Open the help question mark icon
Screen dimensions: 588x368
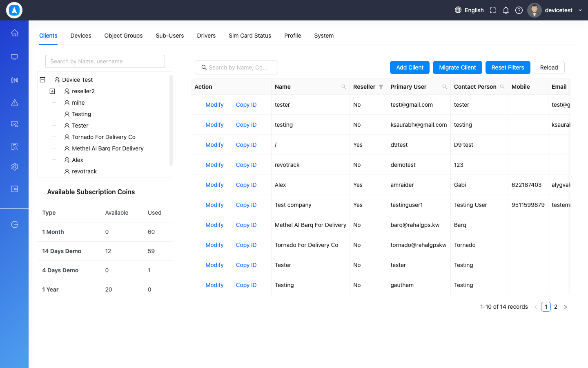[x=519, y=10]
